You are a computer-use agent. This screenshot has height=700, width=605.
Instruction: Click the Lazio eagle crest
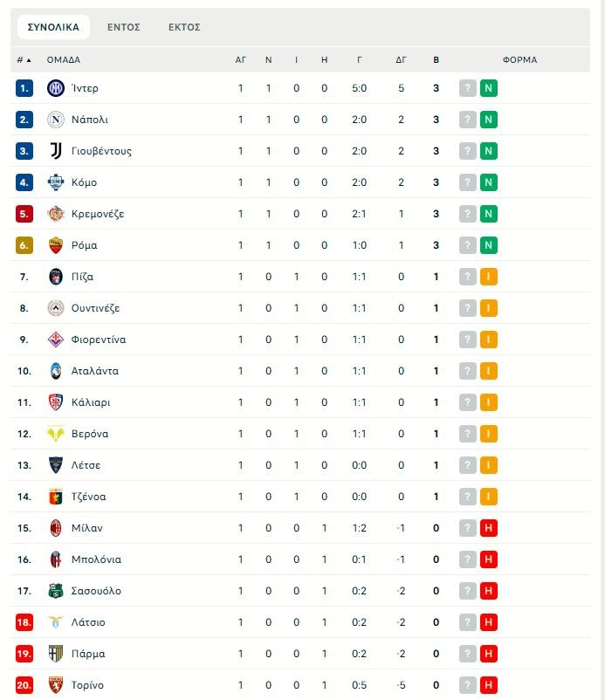(56, 622)
